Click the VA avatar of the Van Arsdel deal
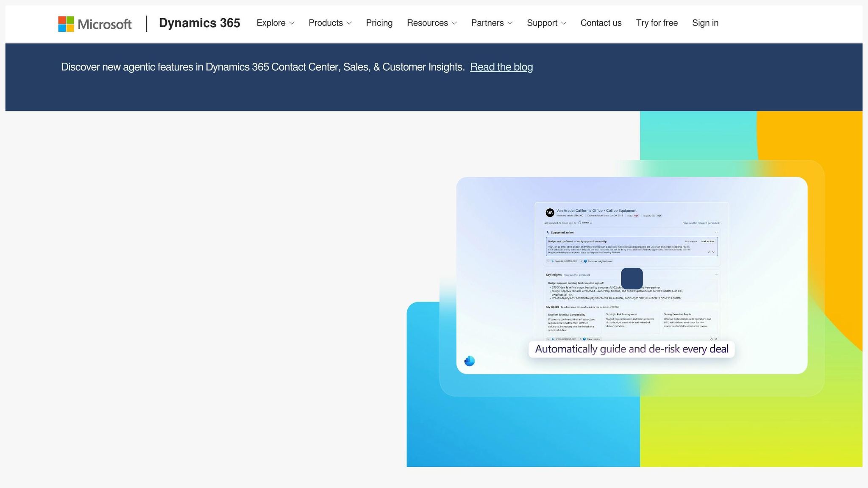The width and height of the screenshot is (868, 488). pos(550,213)
